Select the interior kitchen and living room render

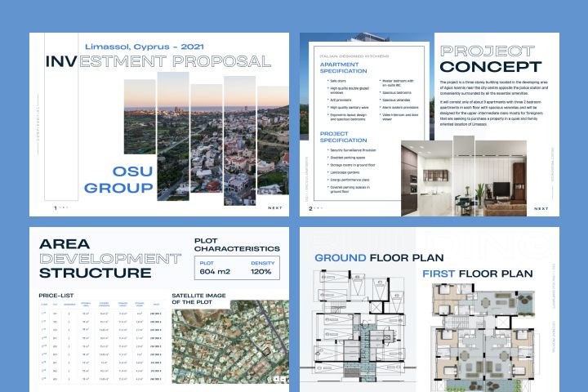tap(464, 176)
